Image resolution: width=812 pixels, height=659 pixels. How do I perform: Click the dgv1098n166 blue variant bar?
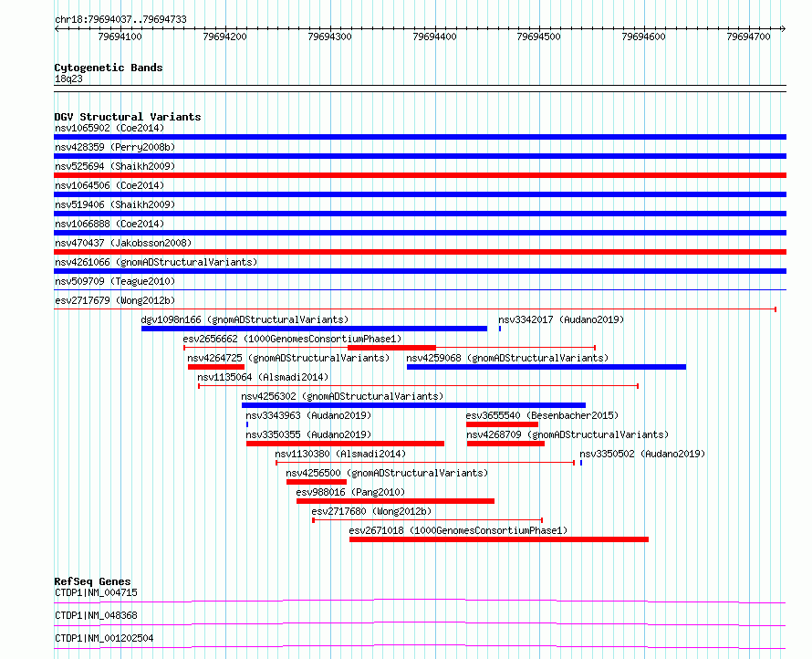(315, 329)
